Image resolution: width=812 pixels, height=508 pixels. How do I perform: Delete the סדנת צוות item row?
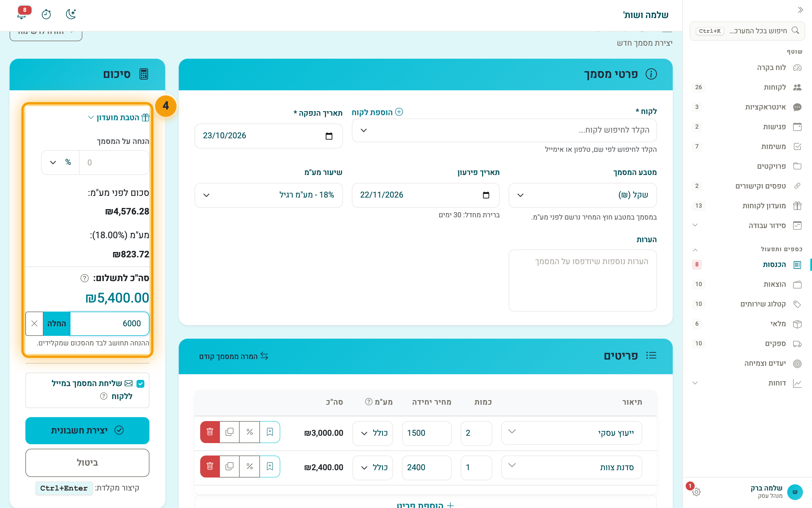click(x=210, y=466)
